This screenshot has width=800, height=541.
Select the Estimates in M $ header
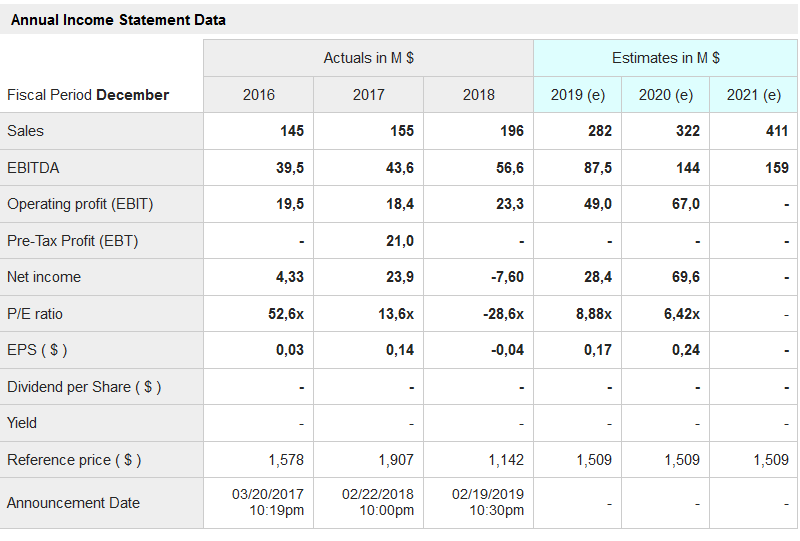(x=665, y=58)
